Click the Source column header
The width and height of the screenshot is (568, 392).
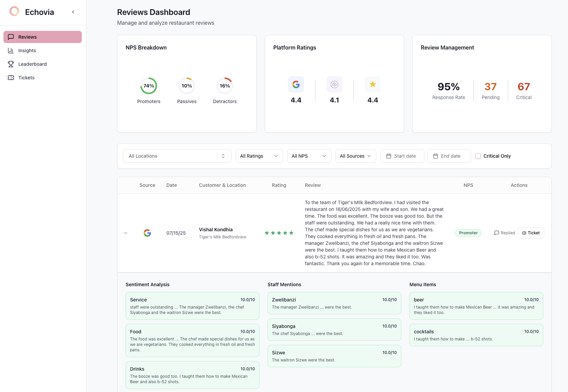pos(147,185)
